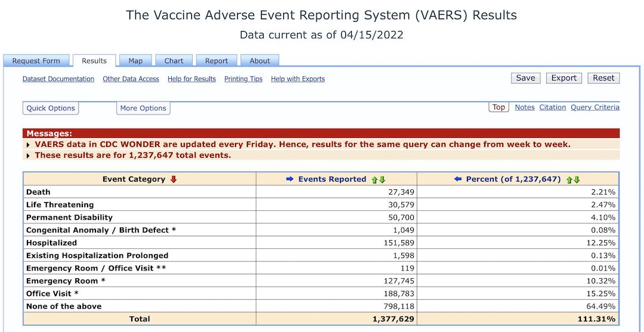Click the Export button
Viewport: 644px width, 332px height.
point(564,78)
